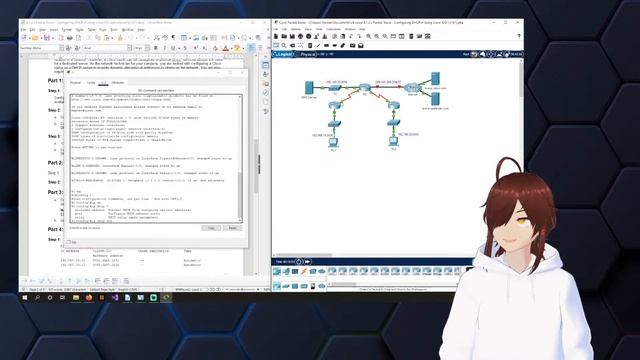Click the Open file folder icon in Packet Tracer
Image resolution: width=640 pixels, height=360 pixels.
click(x=284, y=36)
